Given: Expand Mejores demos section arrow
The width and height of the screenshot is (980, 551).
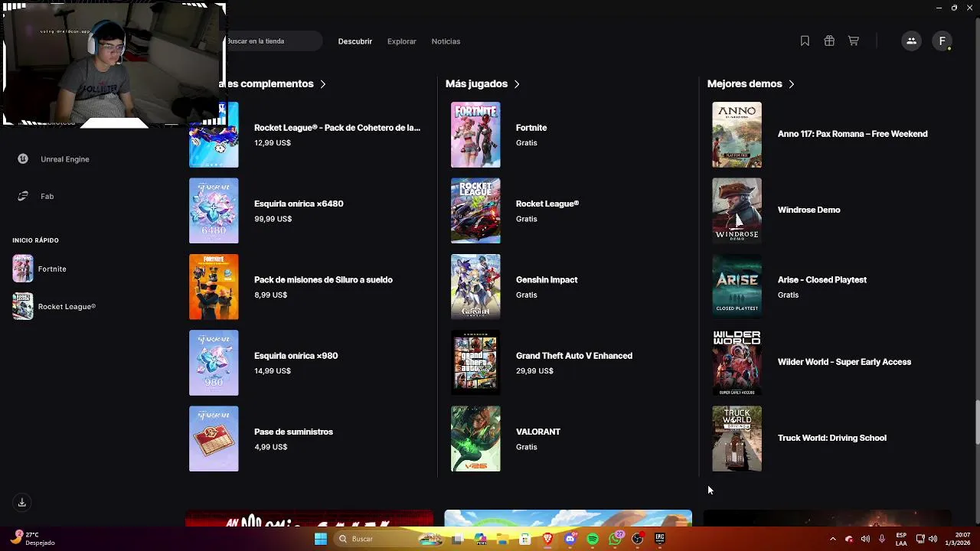Looking at the screenshot, I should pos(792,84).
